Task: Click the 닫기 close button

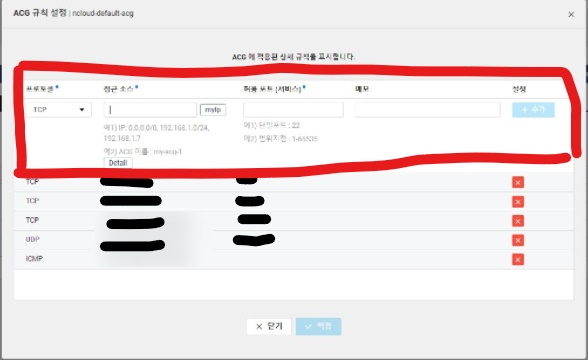Action: tap(269, 326)
